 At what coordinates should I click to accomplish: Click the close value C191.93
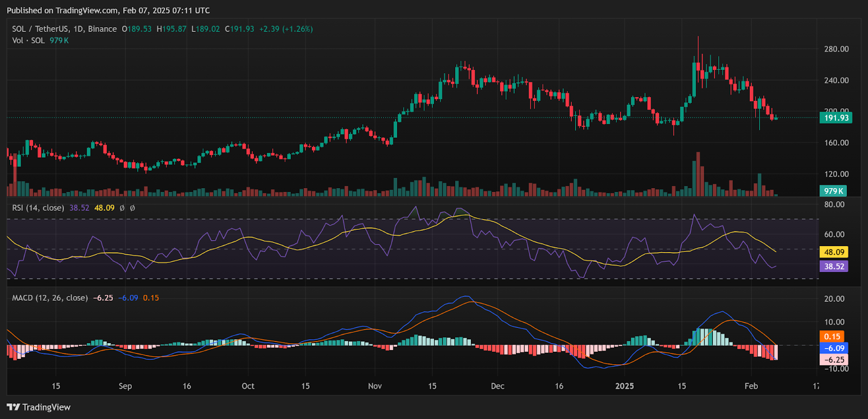point(239,29)
